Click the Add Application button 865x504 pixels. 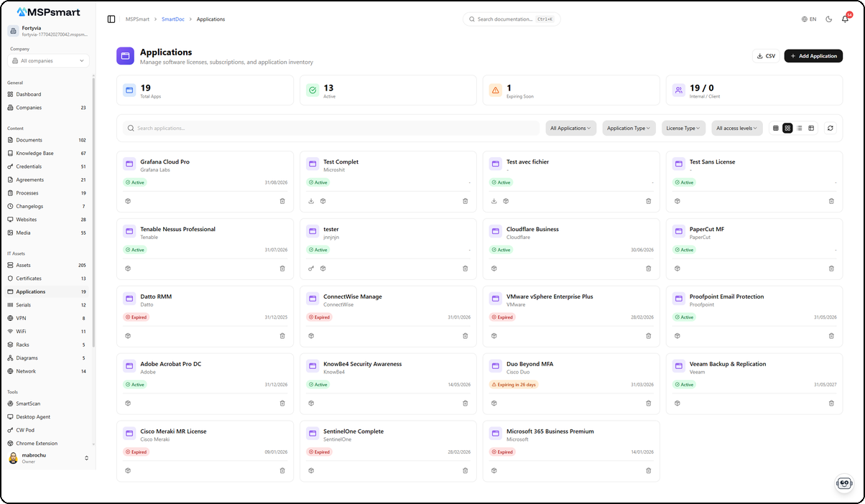813,55
